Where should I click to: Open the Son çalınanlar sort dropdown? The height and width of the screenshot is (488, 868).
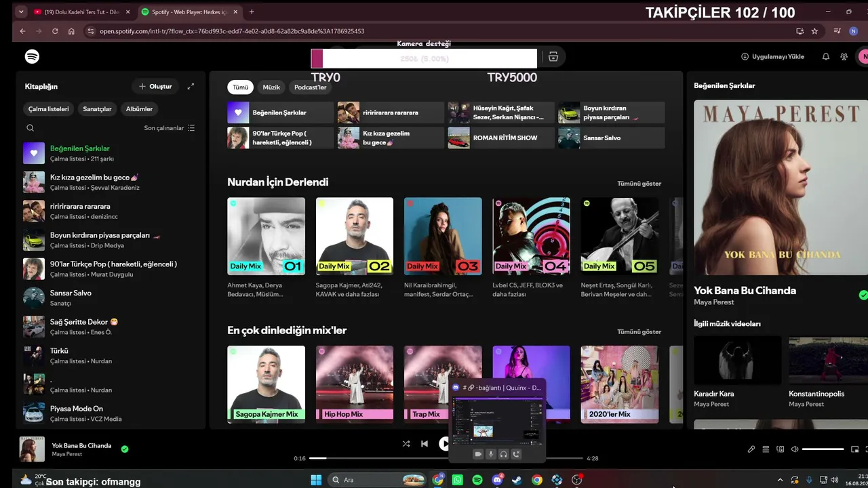(170, 128)
